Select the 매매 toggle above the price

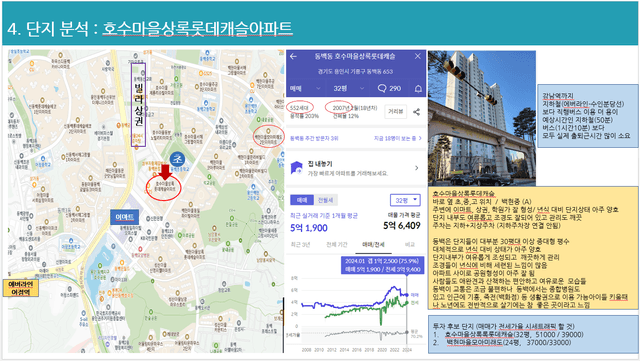point(302,200)
